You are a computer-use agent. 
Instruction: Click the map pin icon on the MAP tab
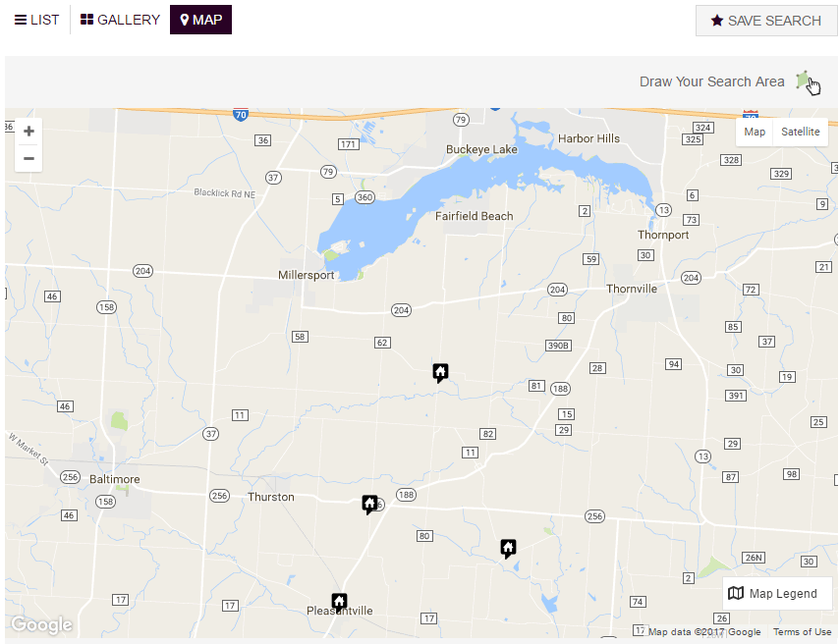tap(185, 19)
